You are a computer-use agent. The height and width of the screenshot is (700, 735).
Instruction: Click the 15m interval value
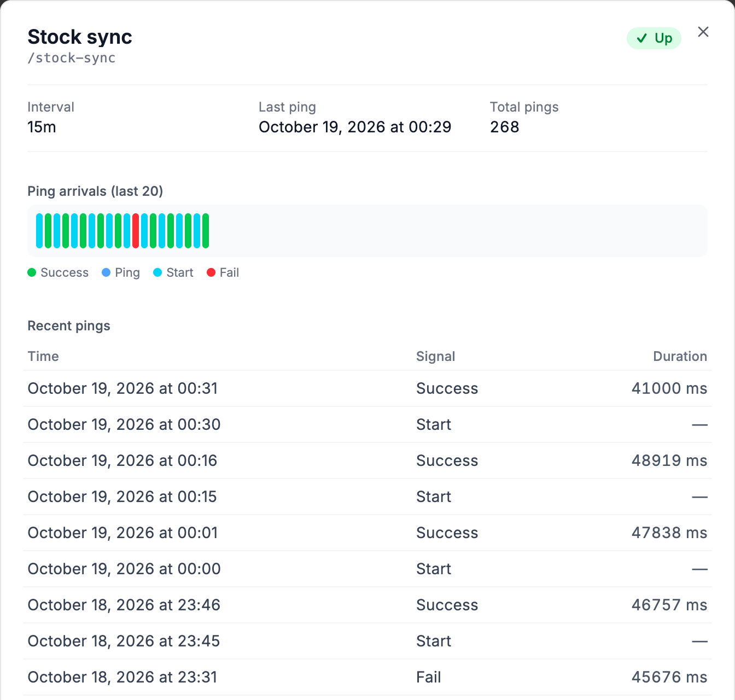coord(42,127)
